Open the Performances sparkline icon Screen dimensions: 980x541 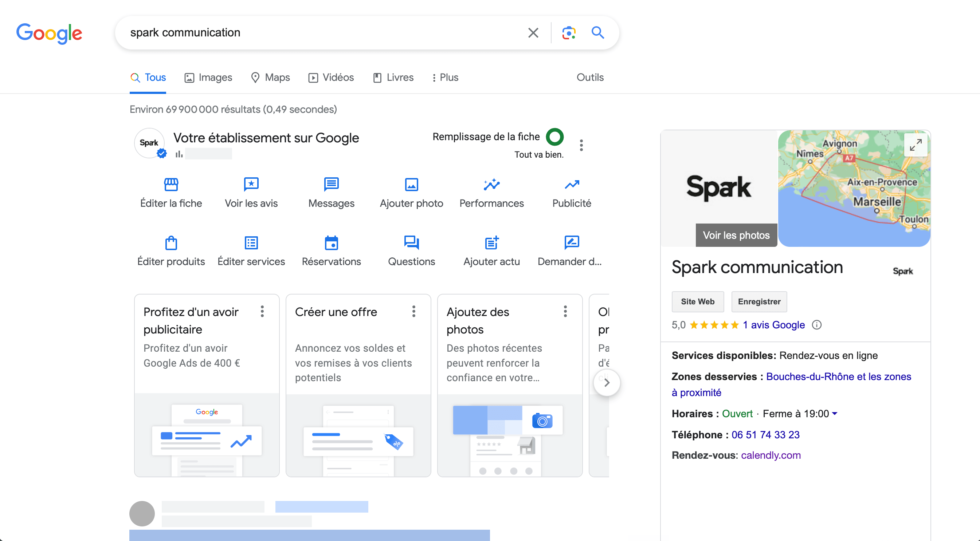pyautogui.click(x=491, y=184)
